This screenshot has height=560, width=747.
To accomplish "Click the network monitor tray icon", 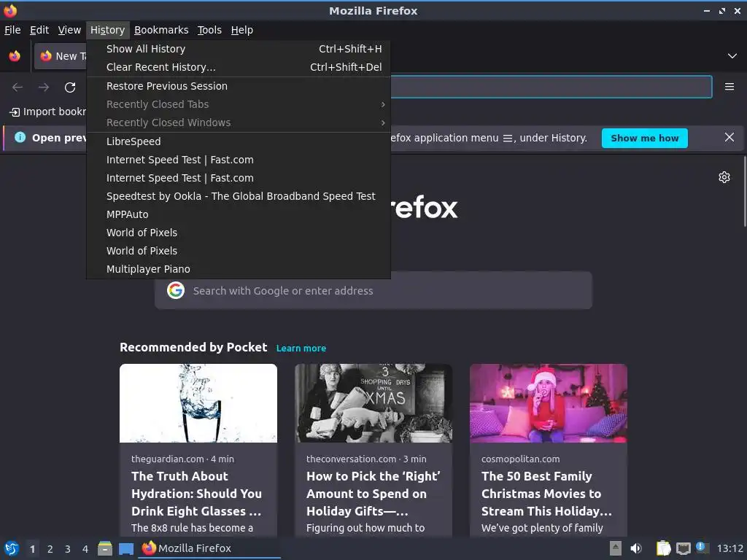I will pos(683,548).
